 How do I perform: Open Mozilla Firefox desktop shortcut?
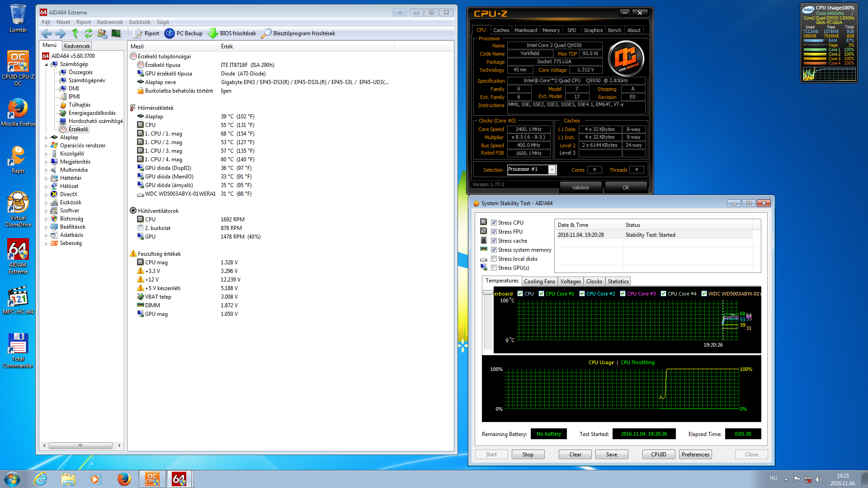[x=18, y=113]
